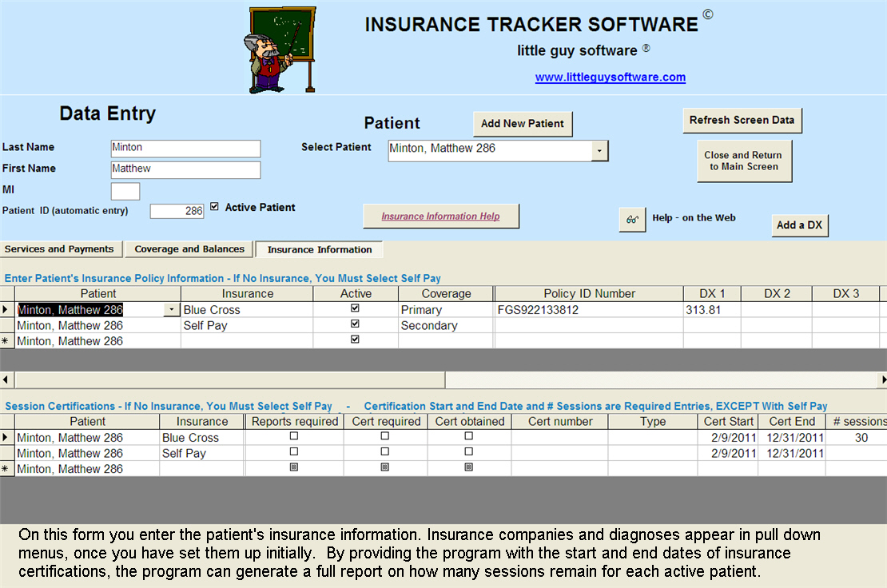Click the Refresh Screen Data button
Viewport: 887px width, 588px height.
tap(742, 121)
